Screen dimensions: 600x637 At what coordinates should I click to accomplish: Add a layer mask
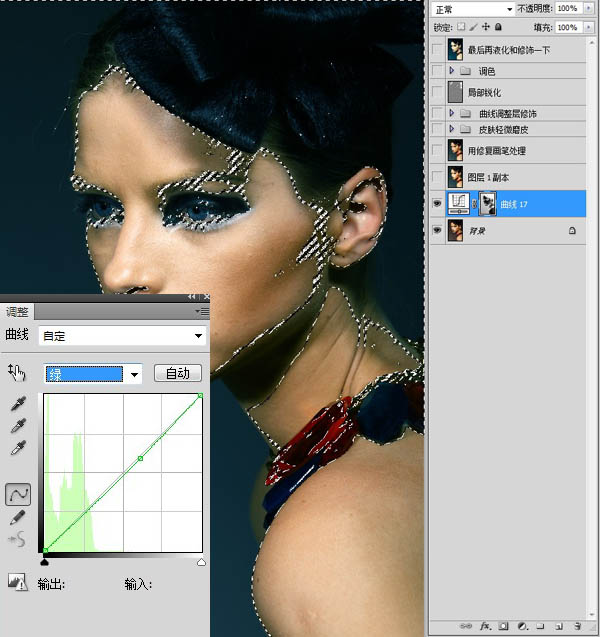[504, 626]
